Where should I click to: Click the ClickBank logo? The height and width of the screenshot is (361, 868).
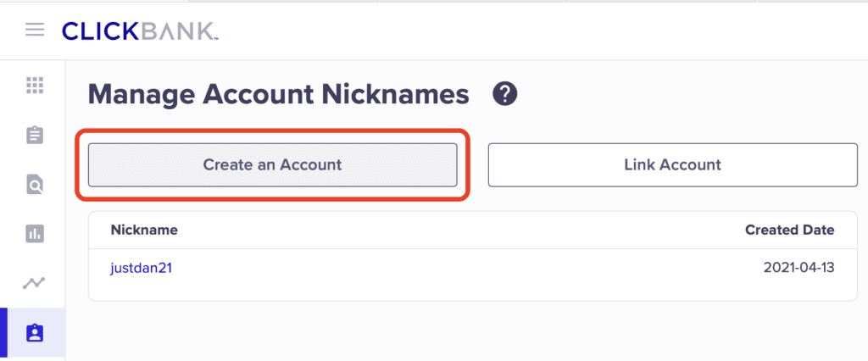tap(140, 31)
